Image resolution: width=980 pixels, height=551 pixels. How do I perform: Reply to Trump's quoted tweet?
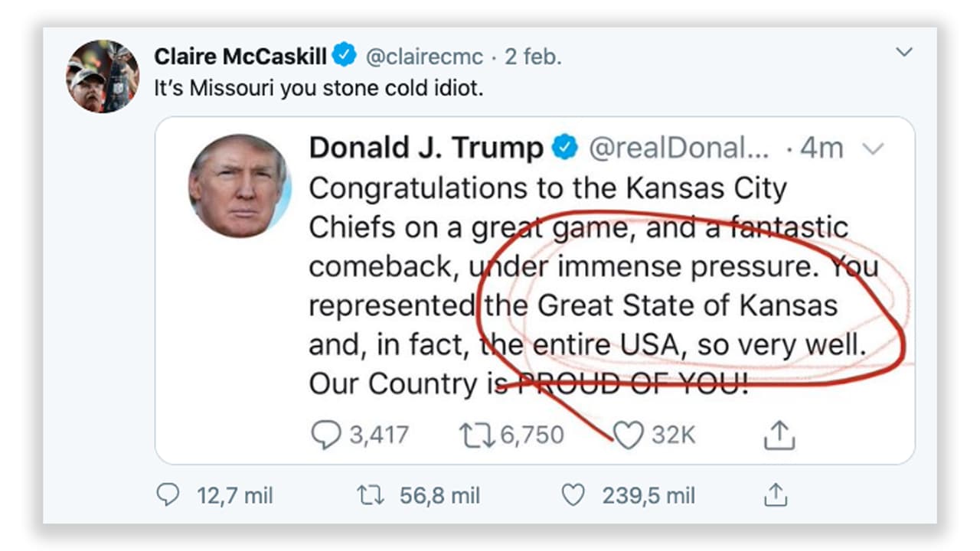[x=325, y=435]
